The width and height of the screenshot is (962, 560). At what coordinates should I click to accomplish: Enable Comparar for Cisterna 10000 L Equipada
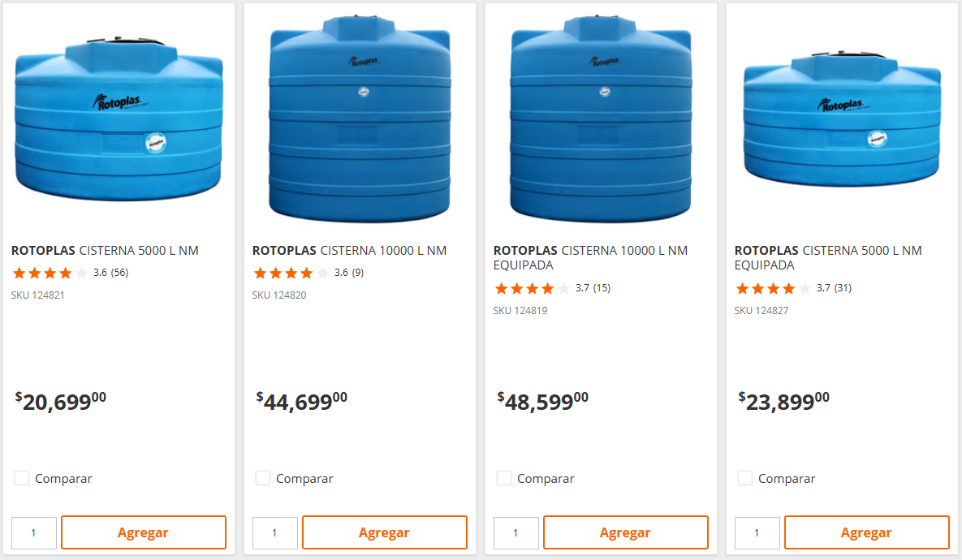(504, 478)
